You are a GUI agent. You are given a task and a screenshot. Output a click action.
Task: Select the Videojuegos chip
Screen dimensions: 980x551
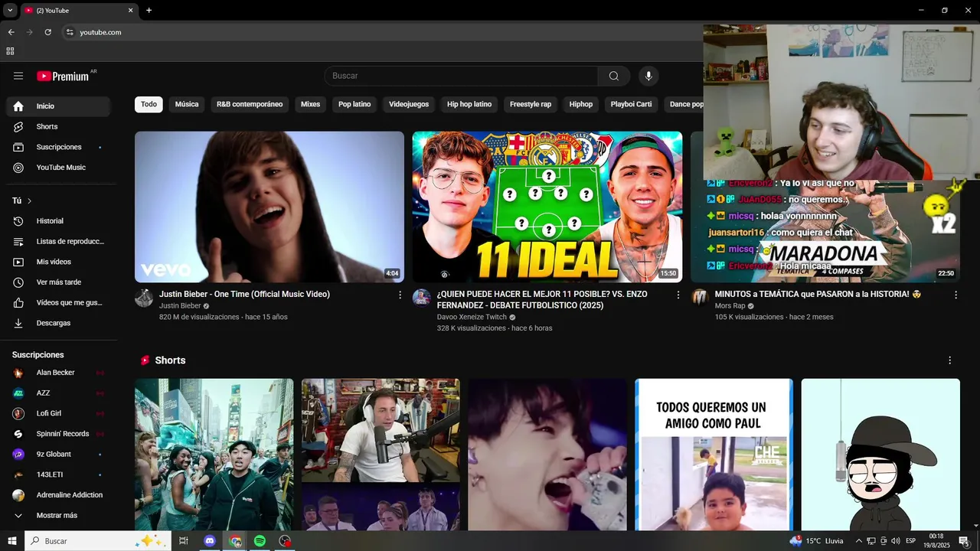point(409,104)
